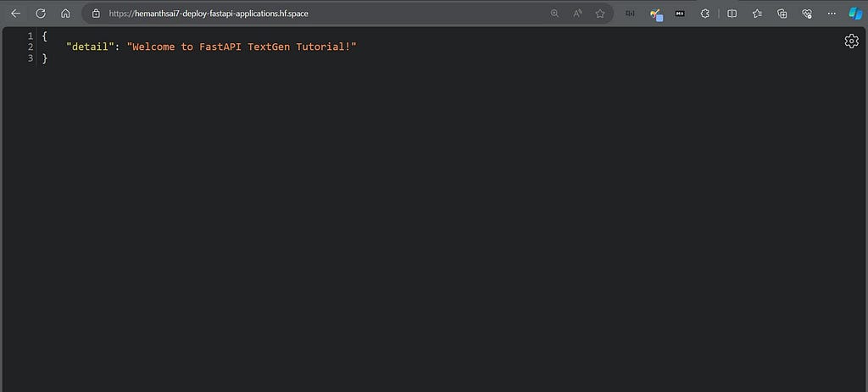Screen dimensions: 868x392
Task: Click the "Welcome to FastAPI TextGen Tutorial!" string
Action: point(242,47)
